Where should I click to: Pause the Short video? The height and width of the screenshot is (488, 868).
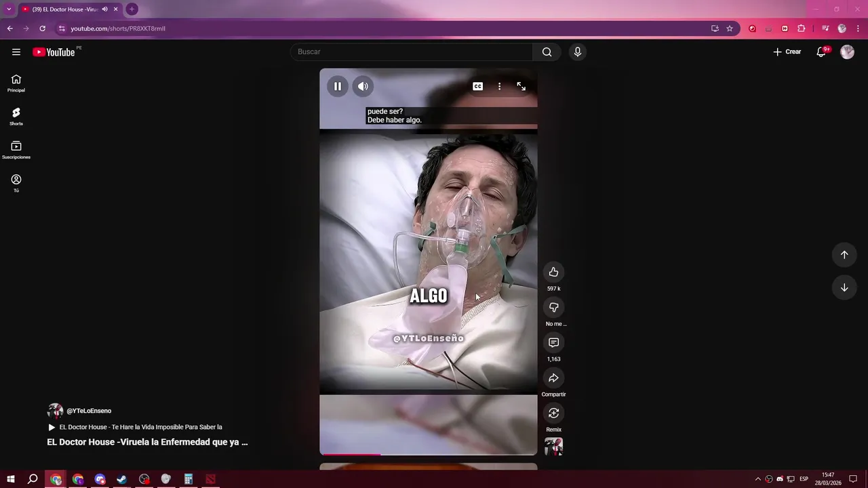click(x=337, y=86)
